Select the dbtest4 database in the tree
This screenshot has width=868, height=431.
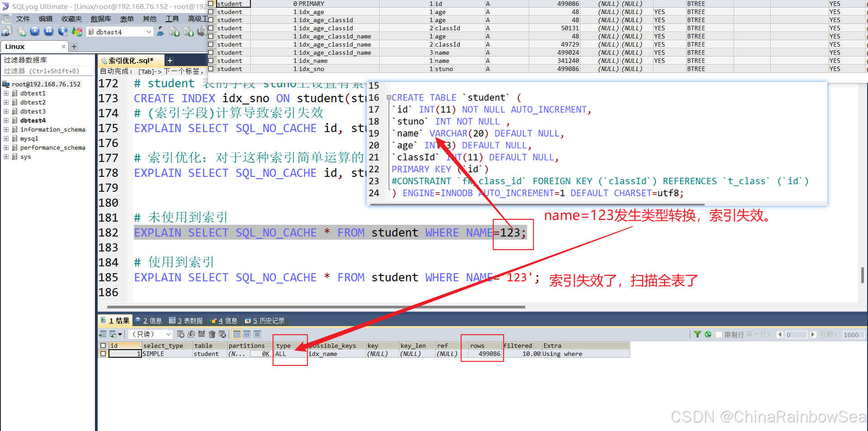pyautogui.click(x=33, y=120)
